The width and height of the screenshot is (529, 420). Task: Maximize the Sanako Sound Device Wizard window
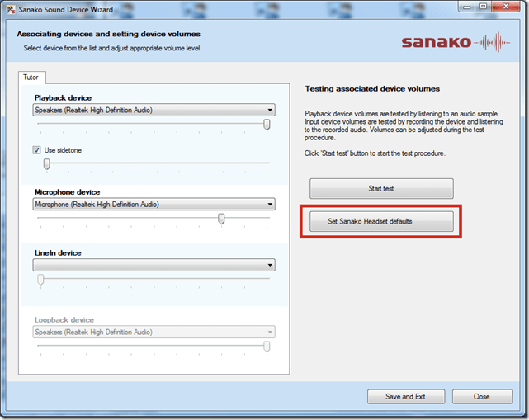483,7
